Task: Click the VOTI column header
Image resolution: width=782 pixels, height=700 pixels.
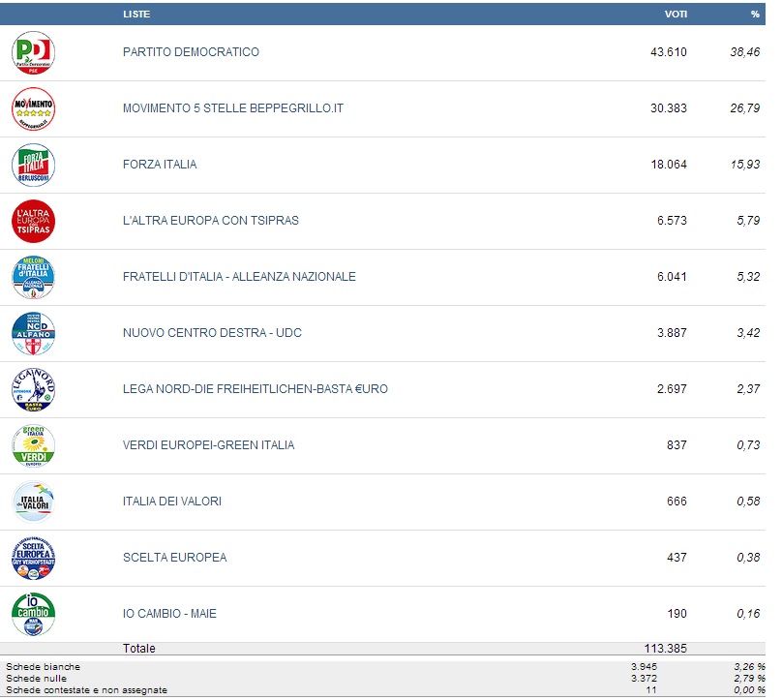Action: 676,15
